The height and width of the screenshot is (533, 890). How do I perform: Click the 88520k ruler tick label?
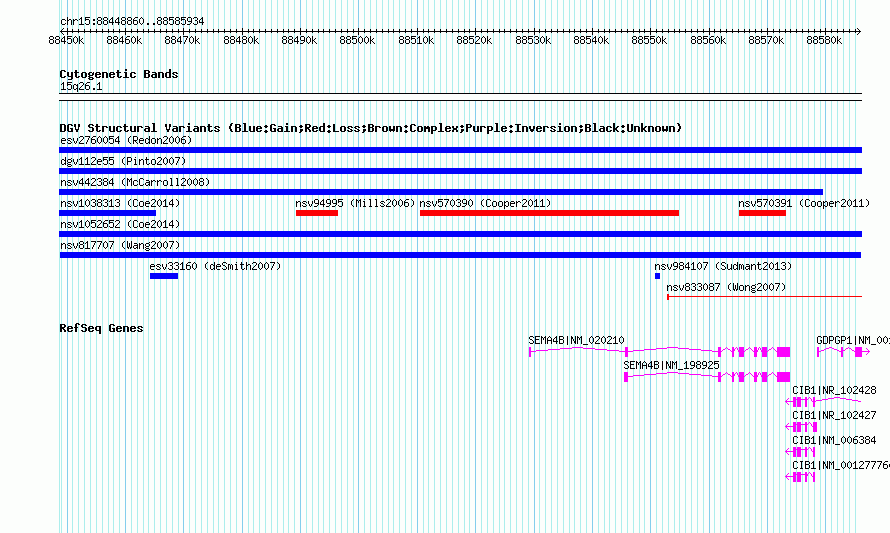point(474,40)
